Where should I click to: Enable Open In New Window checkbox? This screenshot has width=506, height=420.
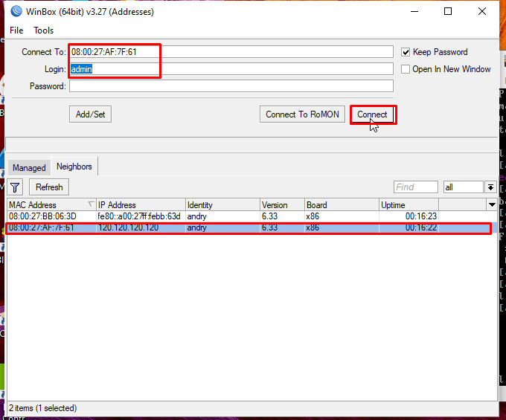[406, 69]
